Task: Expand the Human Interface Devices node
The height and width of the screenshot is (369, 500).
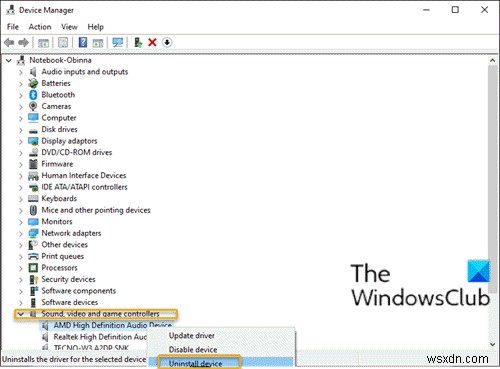Action: point(21,176)
